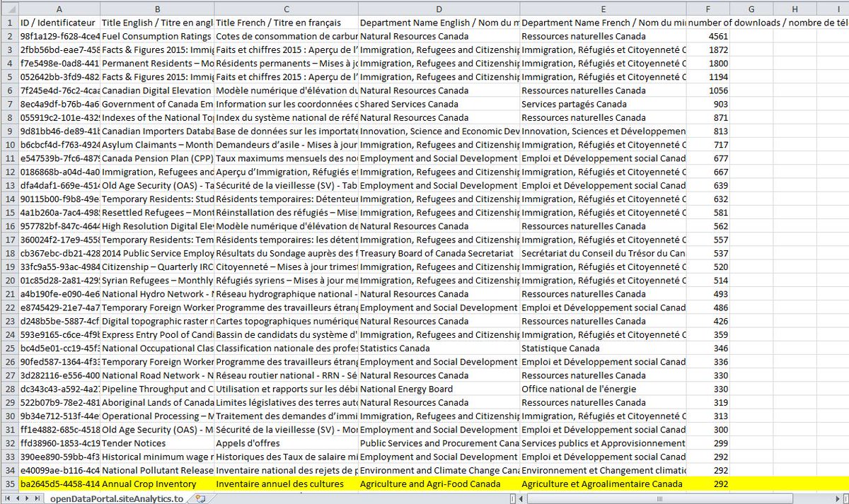Click ID cell 'ffd38960-1853-4c19'
The width and height of the screenshot is (849, 504).
point(59,443)
